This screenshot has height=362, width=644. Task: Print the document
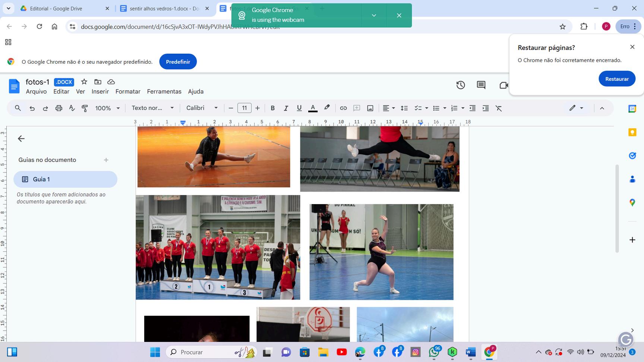[59, 108]
